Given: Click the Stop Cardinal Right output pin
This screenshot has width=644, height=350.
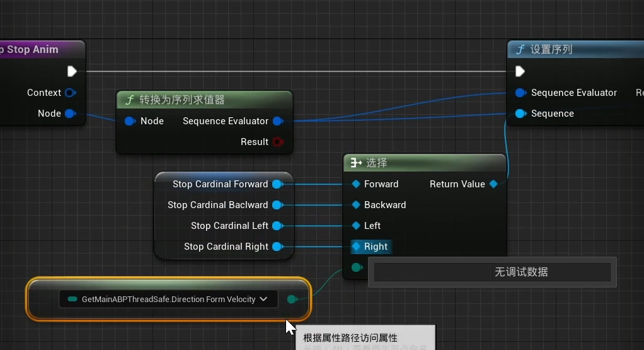Looking at the screenshot, I should (278, 247).
